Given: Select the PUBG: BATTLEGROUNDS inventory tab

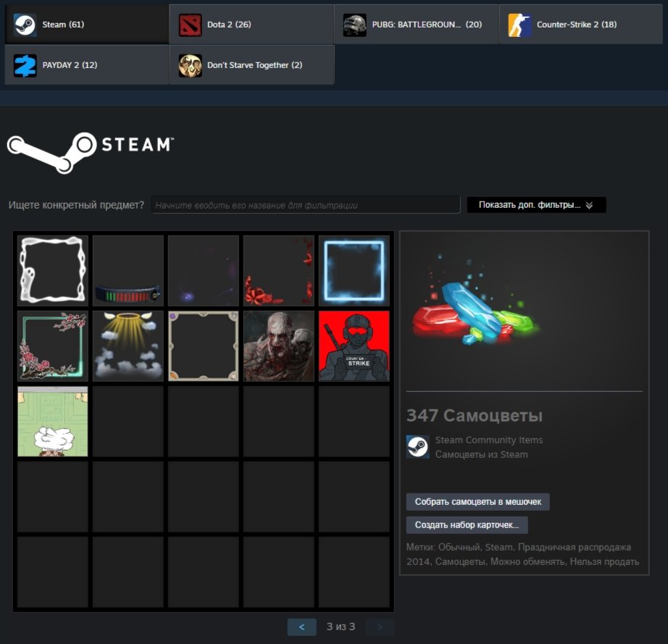Looking at the screenshot, I should click(x=416, y=25).
